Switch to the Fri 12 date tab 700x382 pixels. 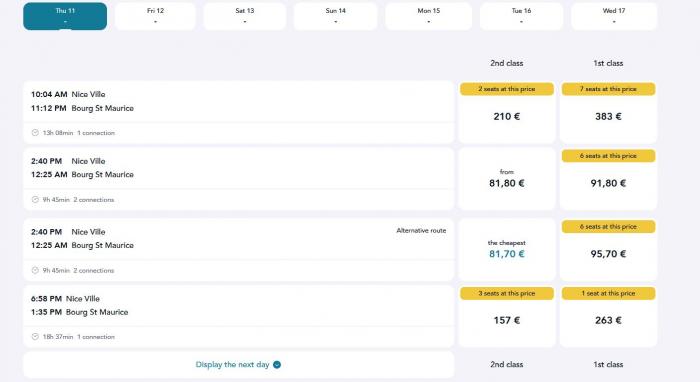155,16
